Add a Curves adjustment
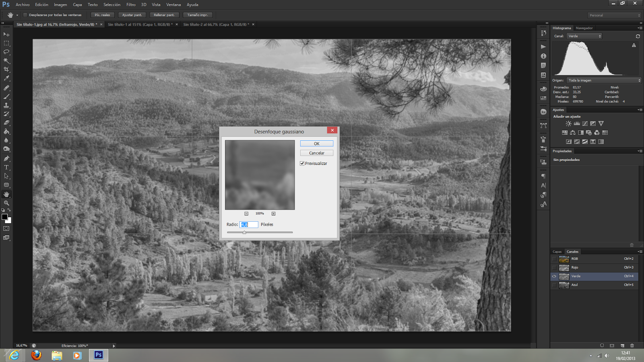The image size is (644, 362). point(585,123)
